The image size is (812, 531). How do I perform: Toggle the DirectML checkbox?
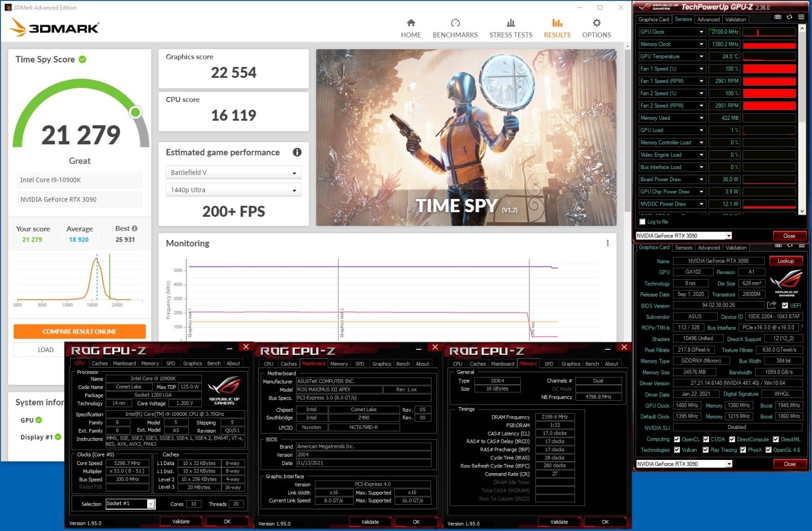pos(775,440)
